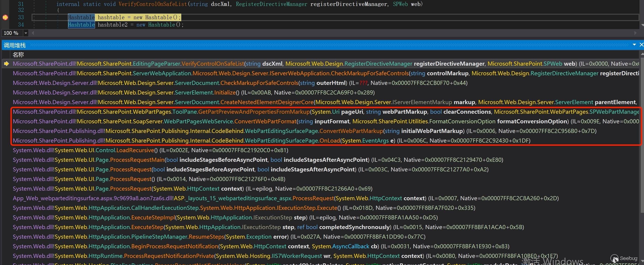This screenshot has height=265, width=644.
Task: Open call stack window position dropdown arrow
Action: [634, 45]
